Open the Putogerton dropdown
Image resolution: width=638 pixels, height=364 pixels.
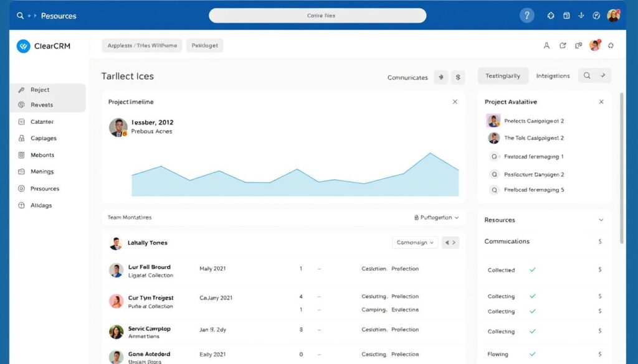(x=436, y=217)
